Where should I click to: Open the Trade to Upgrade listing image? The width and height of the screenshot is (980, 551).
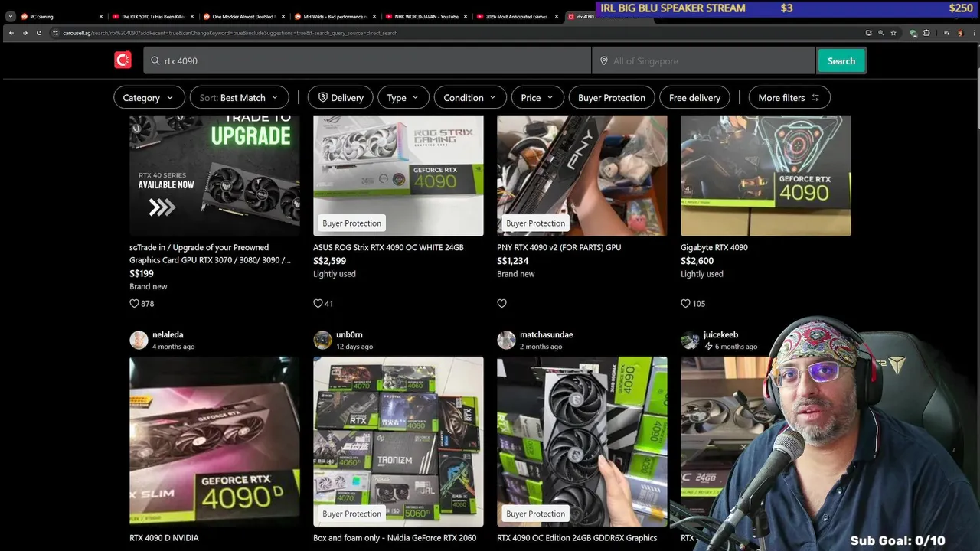[214, 175]
